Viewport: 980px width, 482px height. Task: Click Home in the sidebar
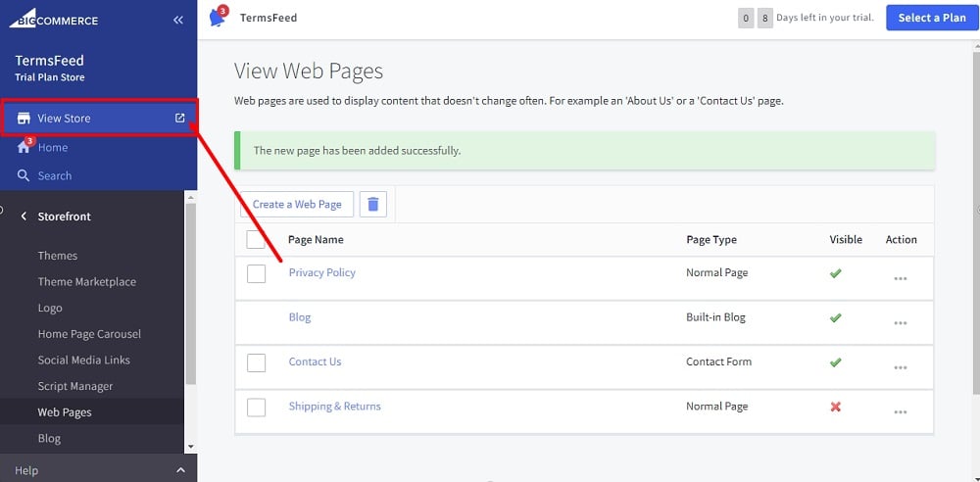point(53,148)
